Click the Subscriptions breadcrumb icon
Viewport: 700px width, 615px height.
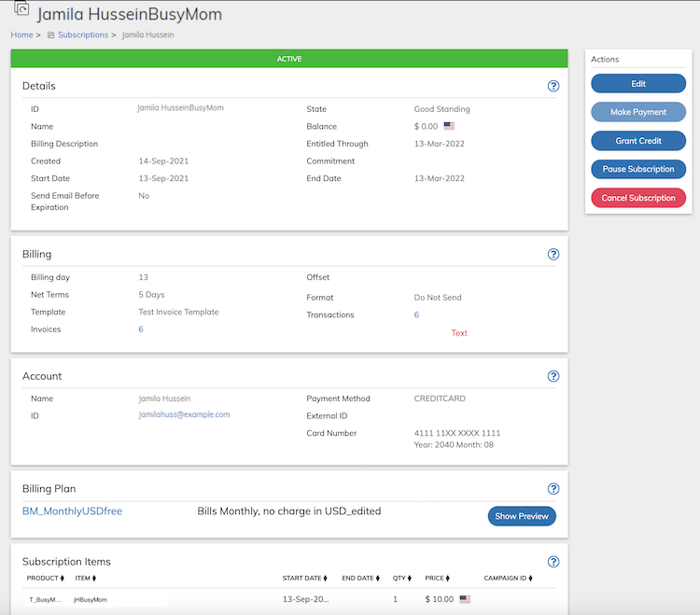[x=51, y=35]
